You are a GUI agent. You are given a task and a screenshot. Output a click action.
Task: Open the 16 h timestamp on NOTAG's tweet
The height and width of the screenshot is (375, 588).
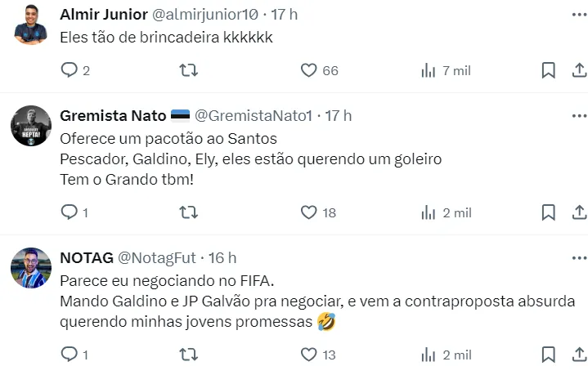click(x=222, y=257)
